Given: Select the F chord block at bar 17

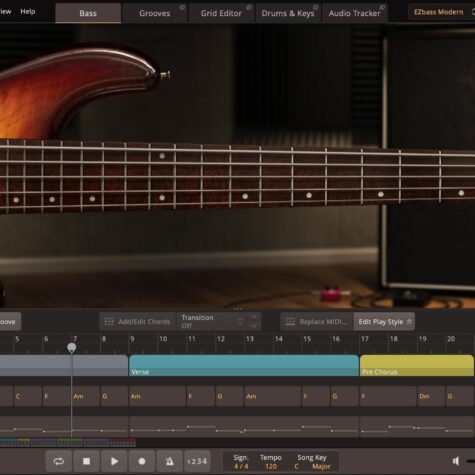Looking at the screenshot, I should pyautogui.click(x=388, y=396).
